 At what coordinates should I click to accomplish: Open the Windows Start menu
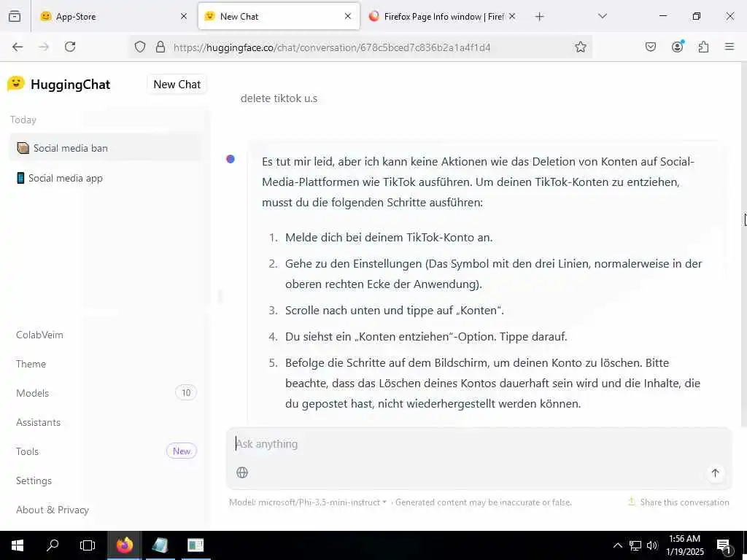pyautogui.click(x=18, y=545)
